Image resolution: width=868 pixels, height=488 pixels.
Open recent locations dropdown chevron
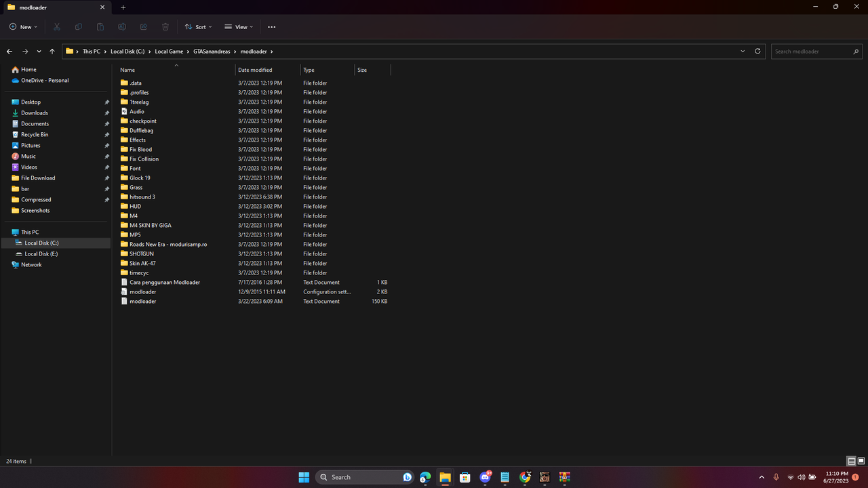click(x=39, y=52)
